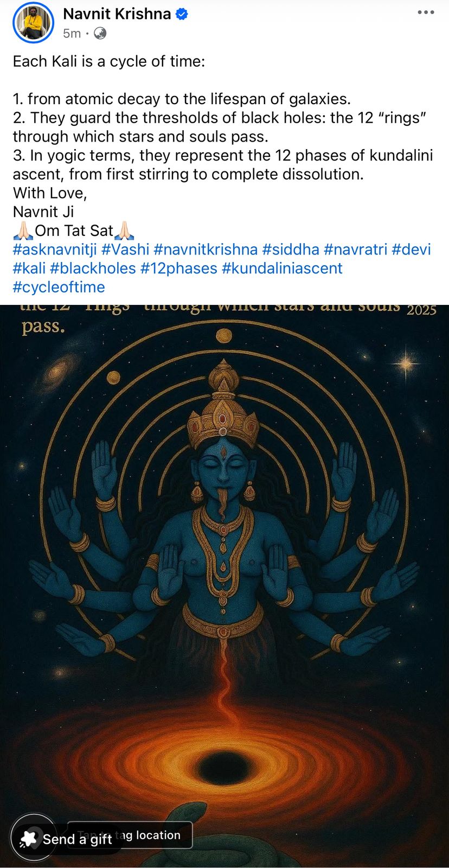Screen dimensions: 449x868
Task: Open the #navnitkrishna hashtag
Action: click(x=206, y=250)
